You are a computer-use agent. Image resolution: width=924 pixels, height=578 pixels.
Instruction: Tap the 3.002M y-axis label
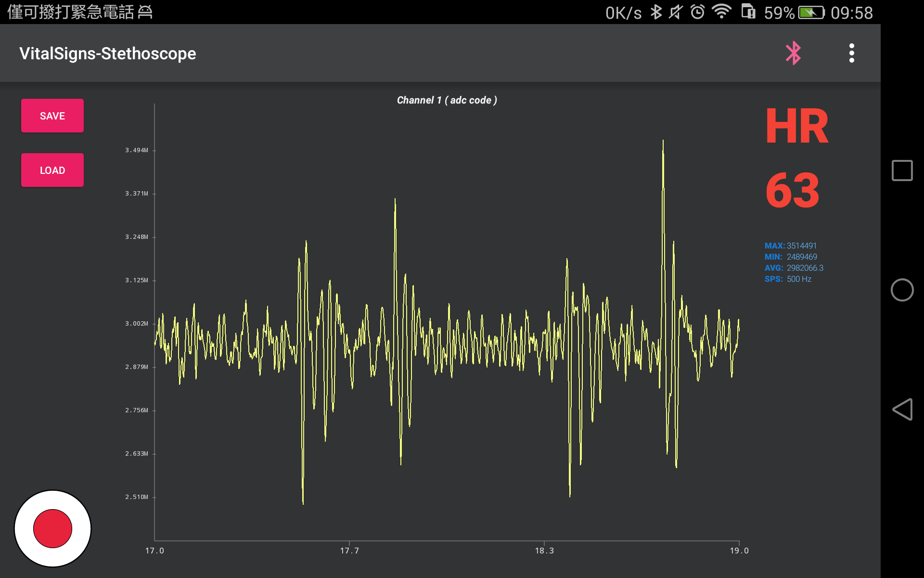pos(137,324)
